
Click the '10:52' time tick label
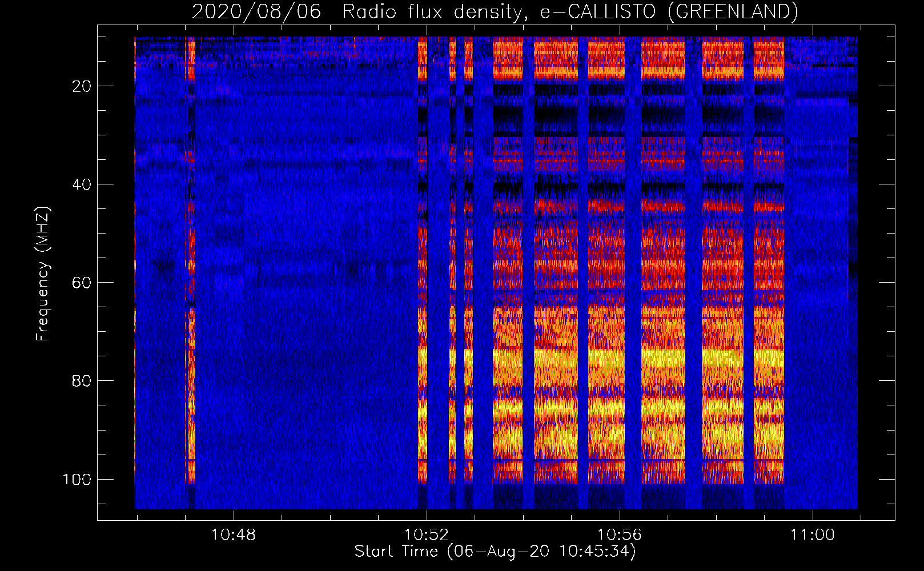click(427, 535)
